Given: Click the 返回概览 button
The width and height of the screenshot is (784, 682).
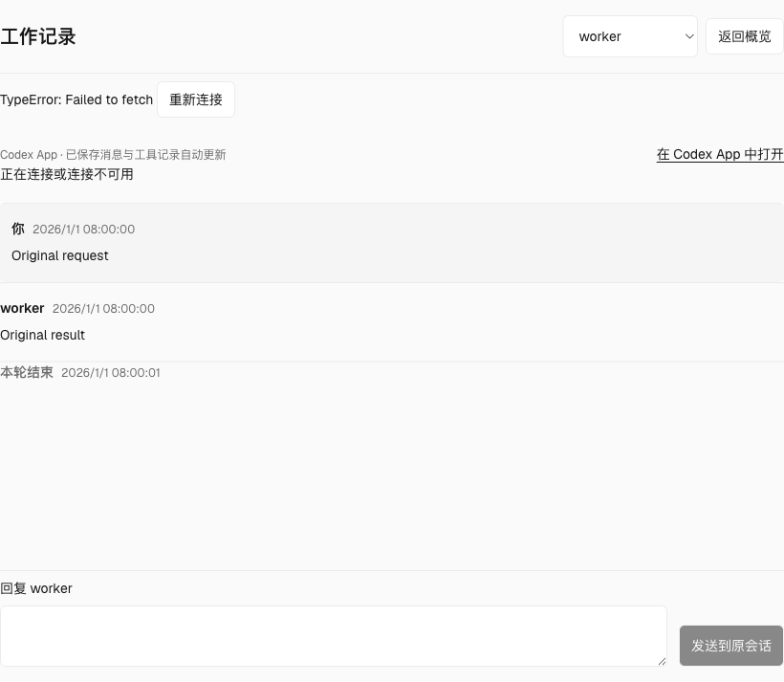Looking at the screenshot, I should (744, 36).
